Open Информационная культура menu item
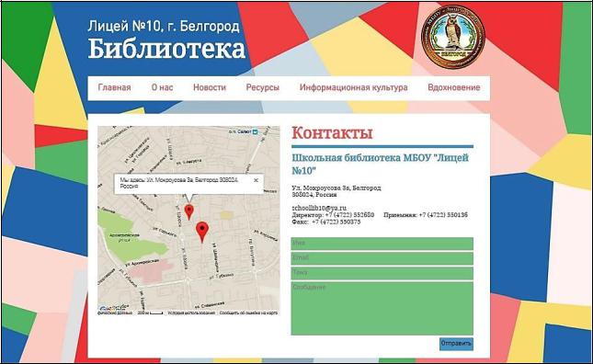593x364 pixels. tap(354, 87)
